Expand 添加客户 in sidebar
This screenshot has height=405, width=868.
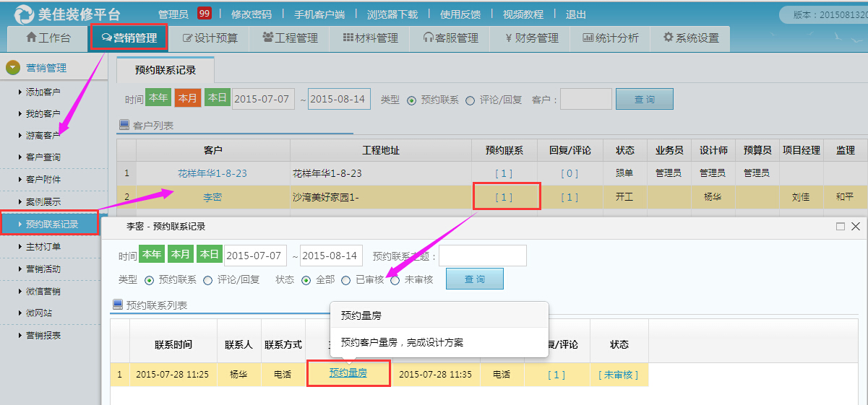(x=43, y=92)
